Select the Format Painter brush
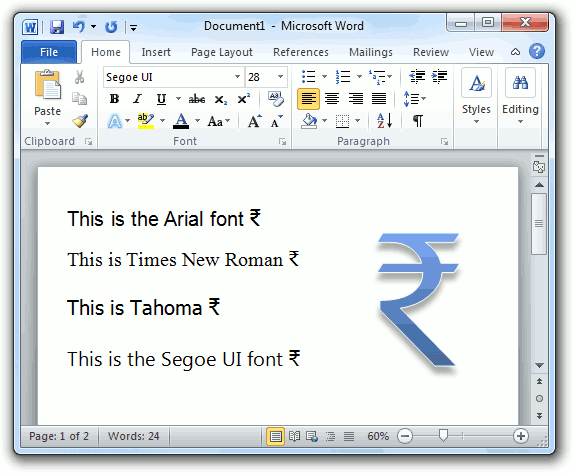 click(x=80, y=121)
